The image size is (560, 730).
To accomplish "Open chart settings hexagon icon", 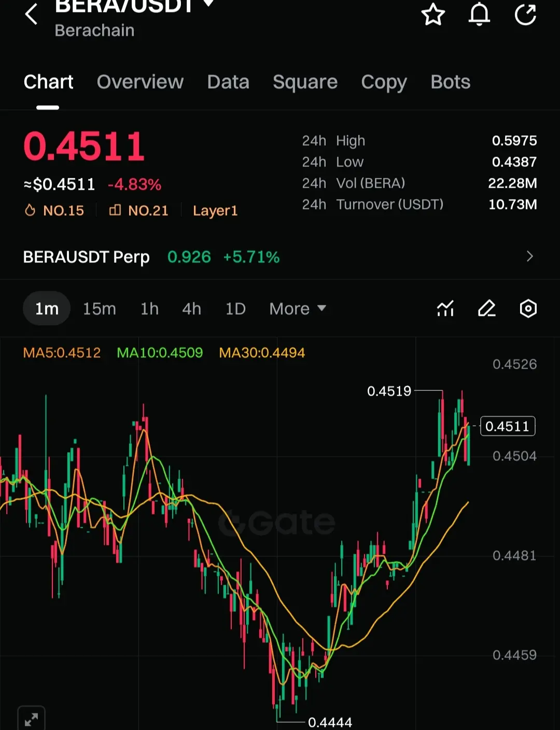I will click(528, 308).
